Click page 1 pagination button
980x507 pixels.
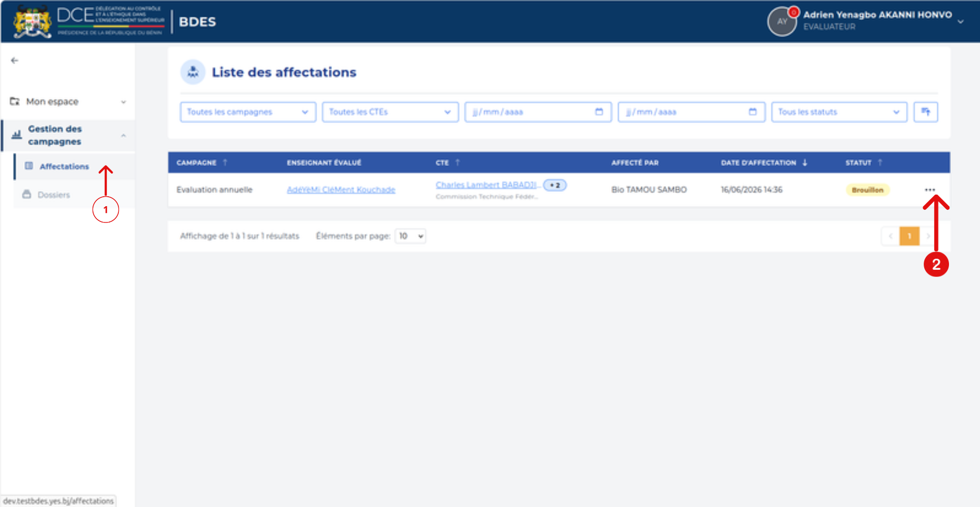click(x=909, y=236)
